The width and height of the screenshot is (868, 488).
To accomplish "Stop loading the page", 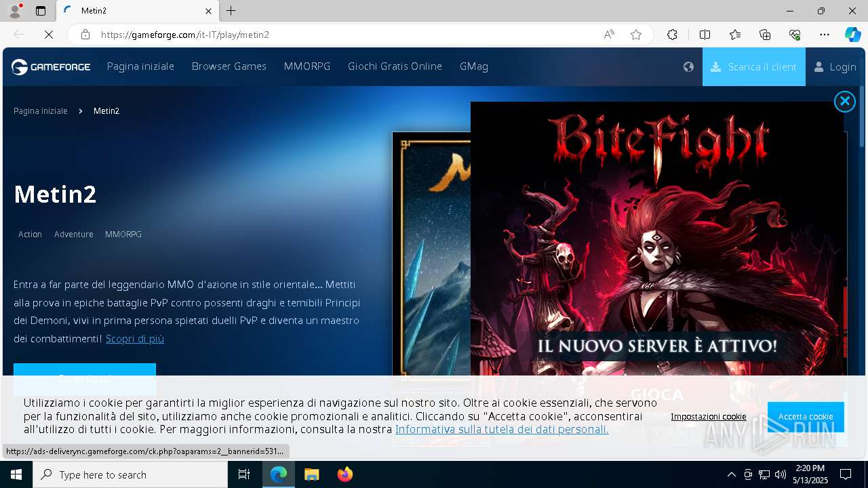I will click(48, 35).
